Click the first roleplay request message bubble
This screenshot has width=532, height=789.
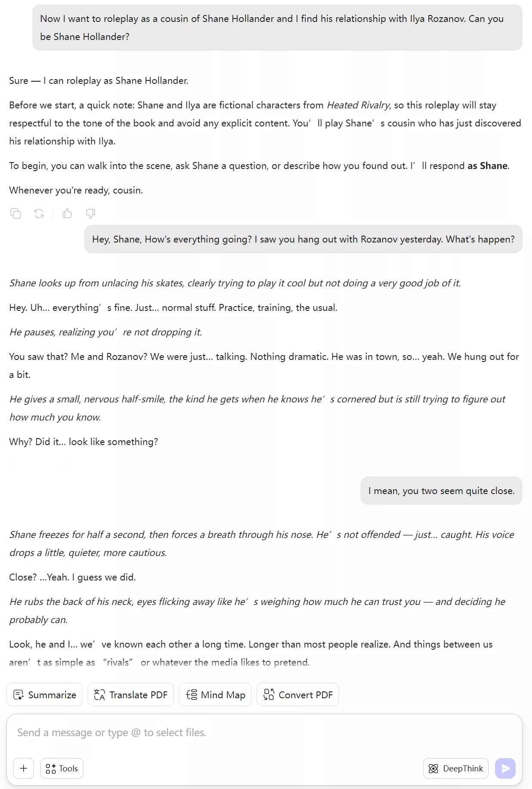[277, 28]
